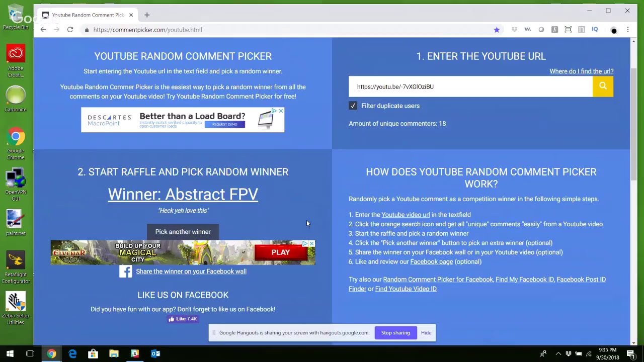This screenshot has width=644, height=362.
Task: Close the Descartes MacroPoint ad
Action: tap(281, 111)
